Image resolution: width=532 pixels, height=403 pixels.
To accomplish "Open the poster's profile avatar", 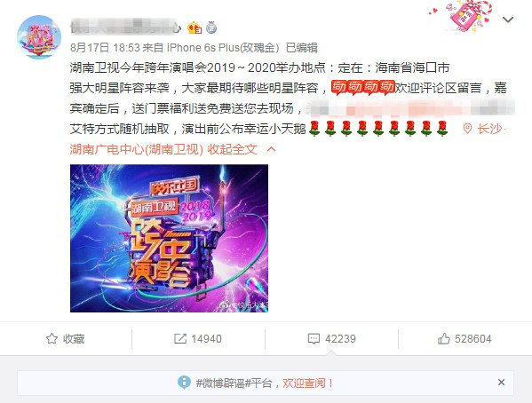I will click(39, 36).
